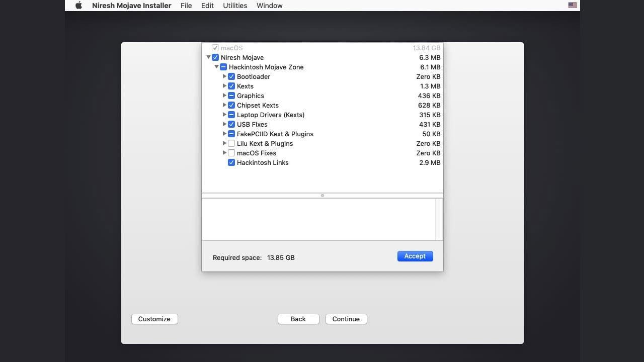Select the Laptop Drivers (Kexts) label

(271, 115)
